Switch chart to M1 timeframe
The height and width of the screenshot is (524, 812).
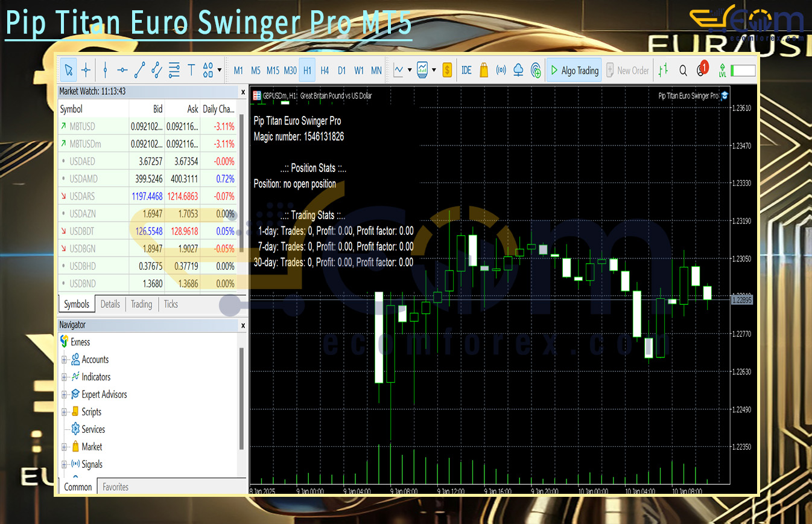pos(238,71)
